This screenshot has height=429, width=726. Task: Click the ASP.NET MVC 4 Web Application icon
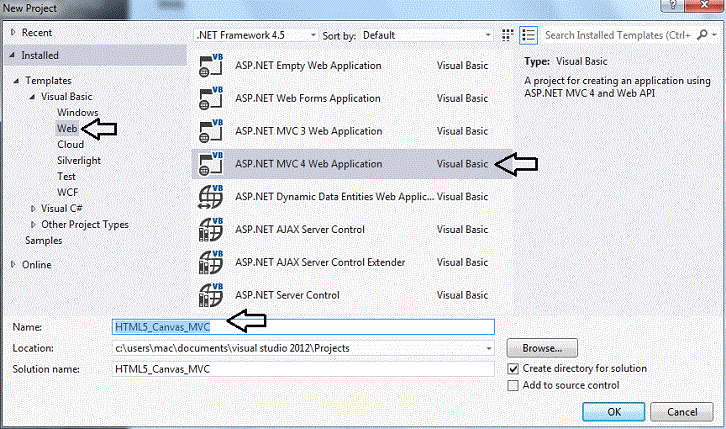[211, 164]
